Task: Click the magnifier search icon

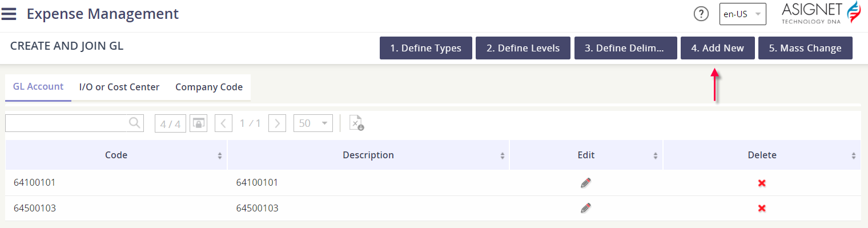Action: coord(135,123)
